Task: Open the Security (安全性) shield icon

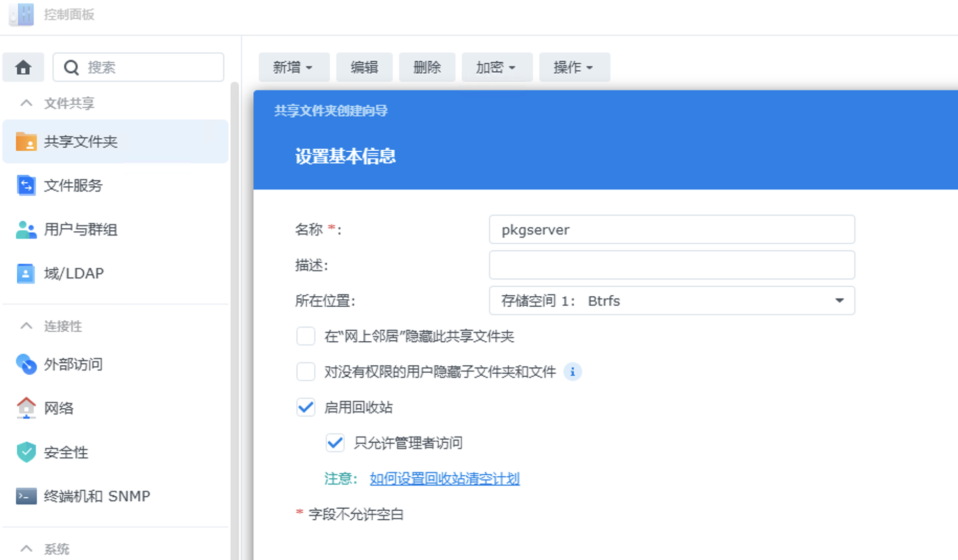Action: (x=26, y=452)
